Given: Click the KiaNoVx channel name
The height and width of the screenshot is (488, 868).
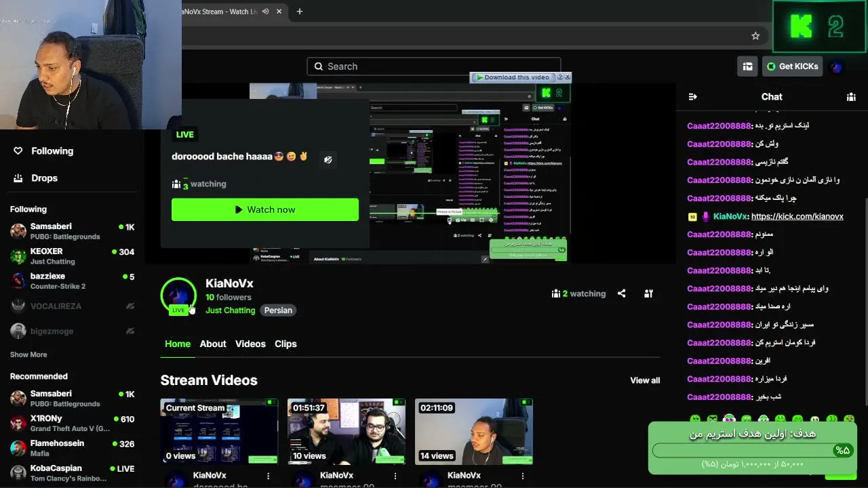Looking at the screenshot, I should coord(229,283).
